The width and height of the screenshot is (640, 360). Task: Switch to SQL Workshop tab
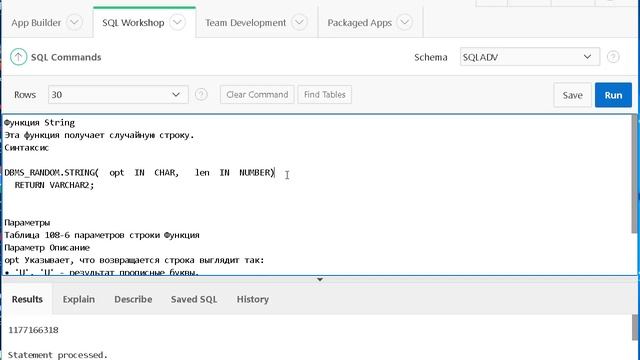(x=133, y=23)
